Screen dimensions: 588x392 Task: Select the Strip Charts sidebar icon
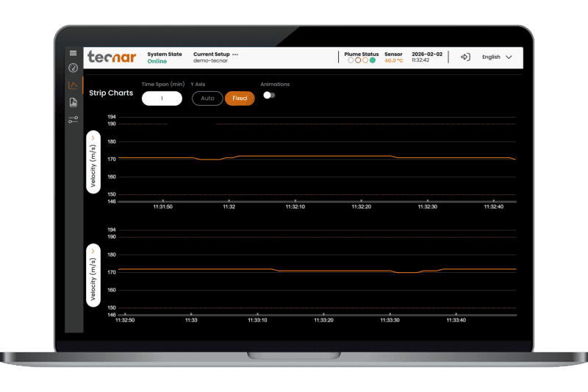(x=73, y=85)
